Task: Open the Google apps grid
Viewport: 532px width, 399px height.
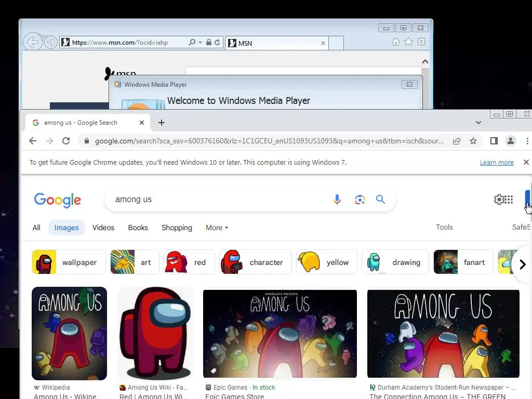Action: pyautogui.click(x=509, y=199)
